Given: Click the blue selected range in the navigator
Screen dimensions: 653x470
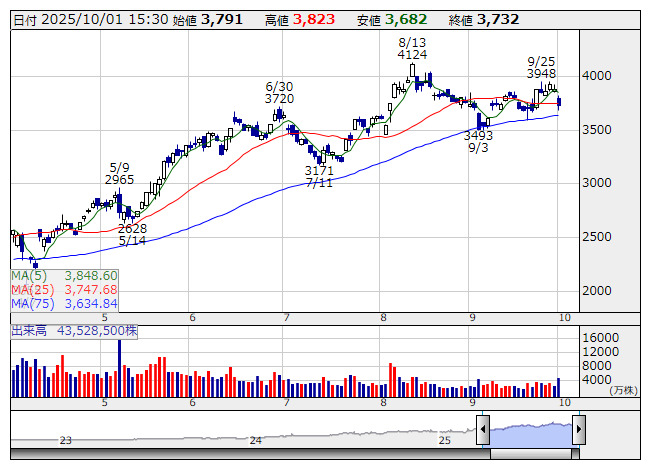Looking at the screenshot, I should tap(531, 435).
